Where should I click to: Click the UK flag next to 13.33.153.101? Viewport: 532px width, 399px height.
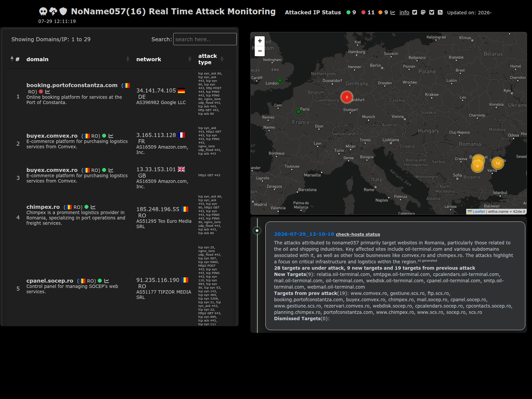(181, 169)
